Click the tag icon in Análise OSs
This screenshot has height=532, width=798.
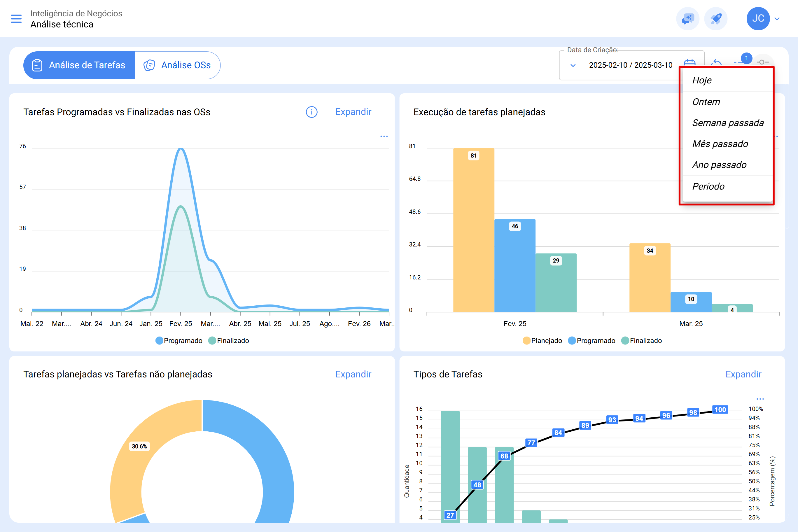pos(149,65)
